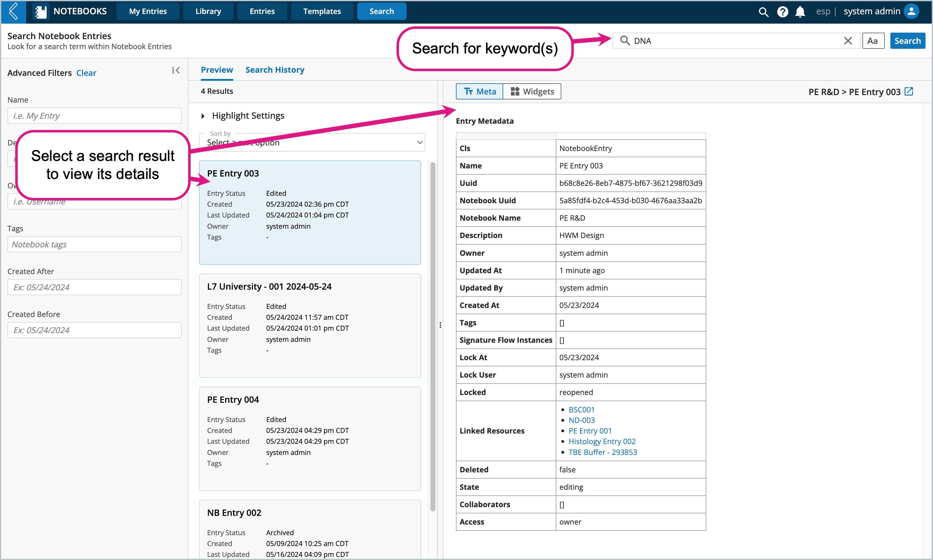Open the help question mark icon

[782, 12]
